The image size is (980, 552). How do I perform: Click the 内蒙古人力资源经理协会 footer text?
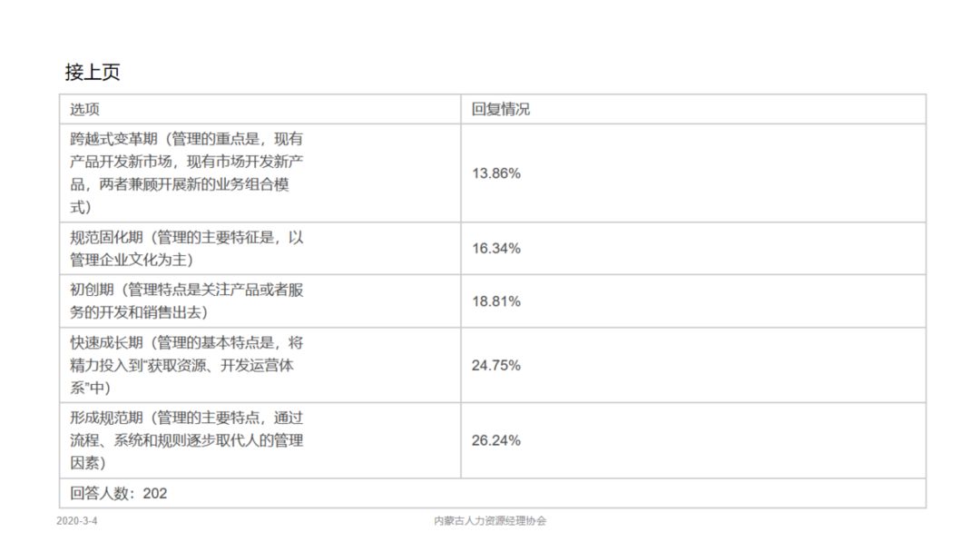(490, 521)
